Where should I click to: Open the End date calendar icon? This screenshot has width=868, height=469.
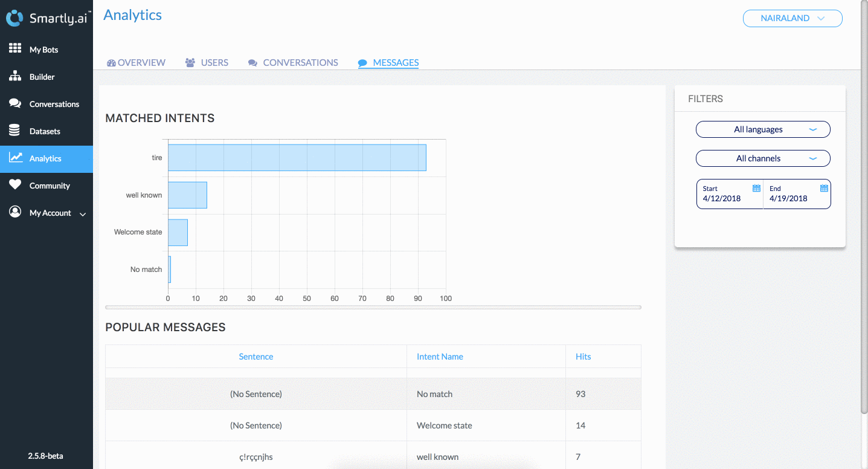tap(824, 188)
